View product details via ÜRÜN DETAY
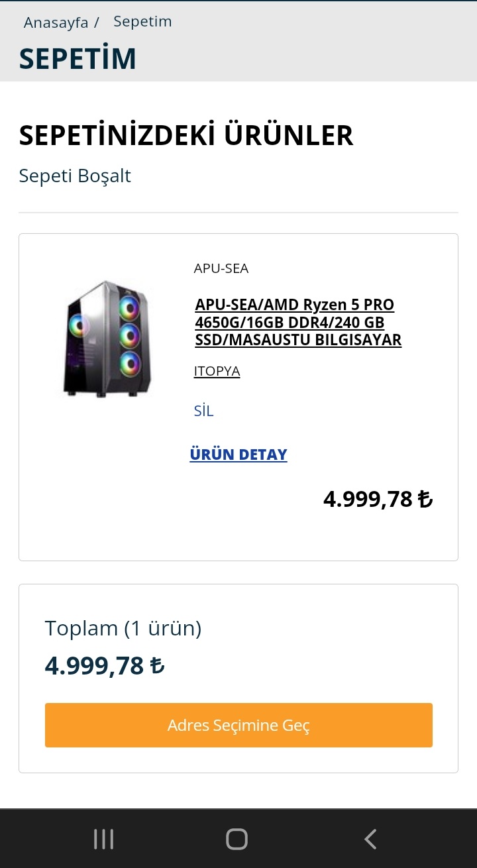477x868 pixels. pyautogui.click(x=238, y=455)
